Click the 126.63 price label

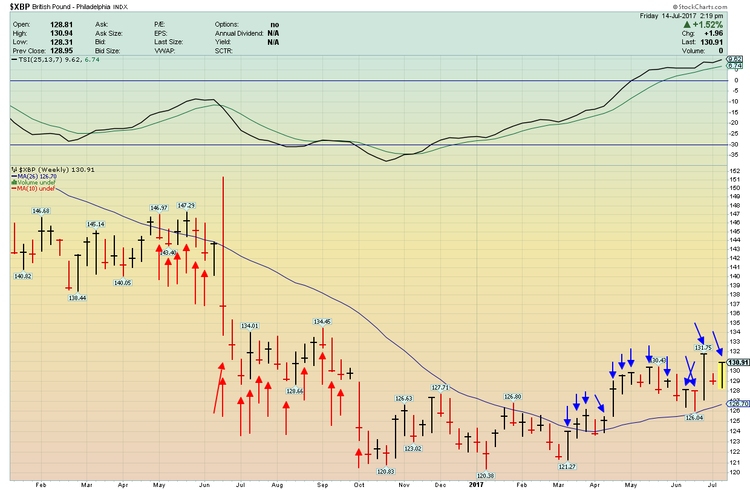coord(403,398)
